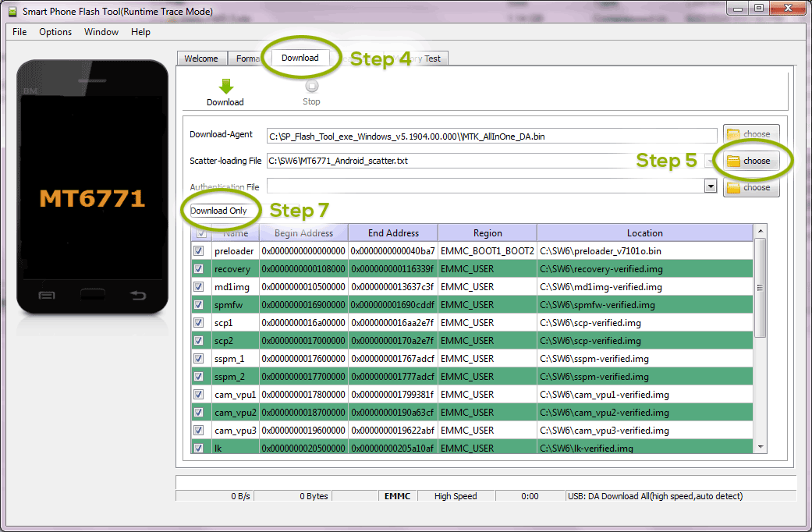812x532 pixels.
Task: Choose the Authentication file
Action: pos(751,187)
